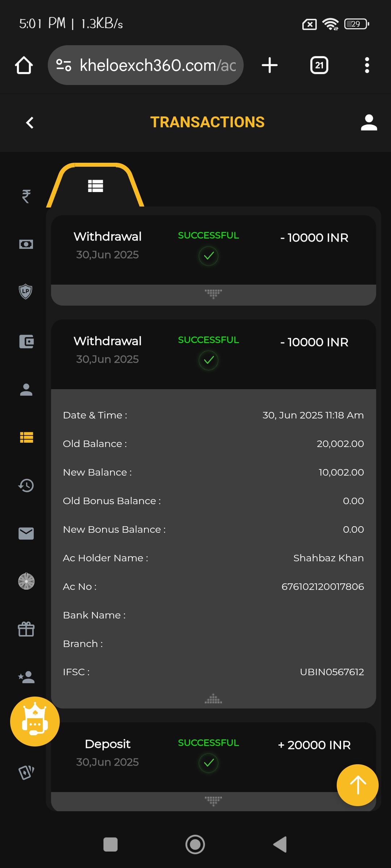391x868 pixels.
Task: Click the referral star-person sidebar icon
Action: point(26,677)
